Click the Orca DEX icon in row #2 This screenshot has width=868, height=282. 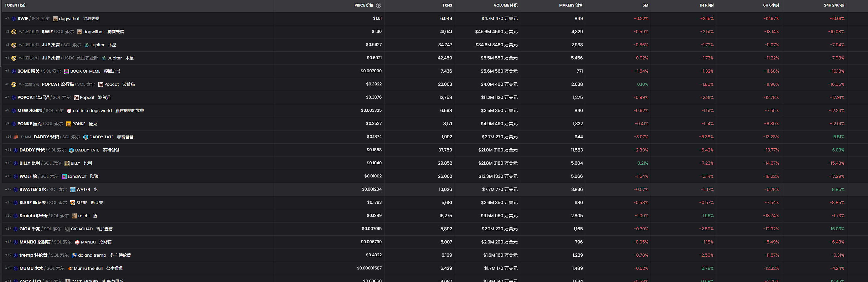[14, 32]
